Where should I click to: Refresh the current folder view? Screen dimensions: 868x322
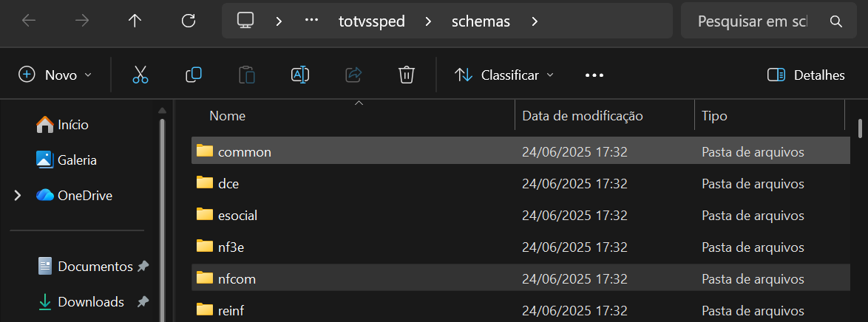point(189,21)
